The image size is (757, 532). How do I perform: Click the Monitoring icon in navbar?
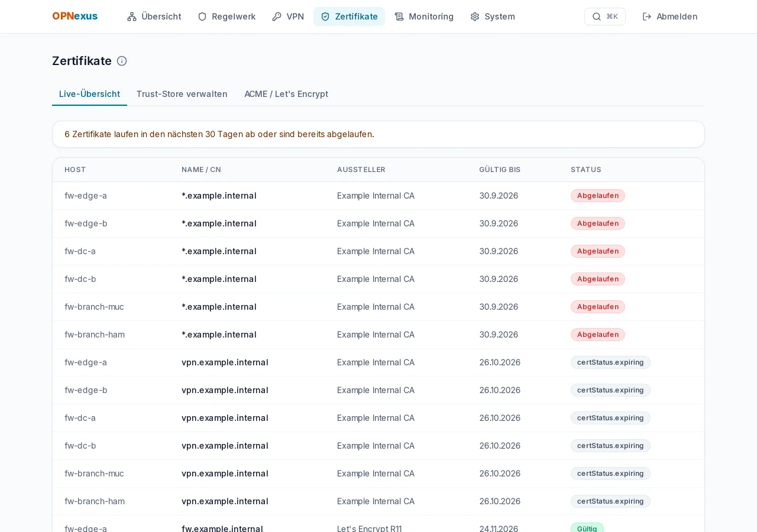399,17
